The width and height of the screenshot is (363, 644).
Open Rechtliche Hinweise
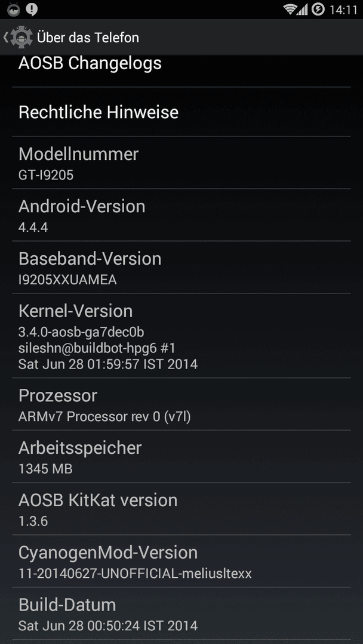click(181, 112)
